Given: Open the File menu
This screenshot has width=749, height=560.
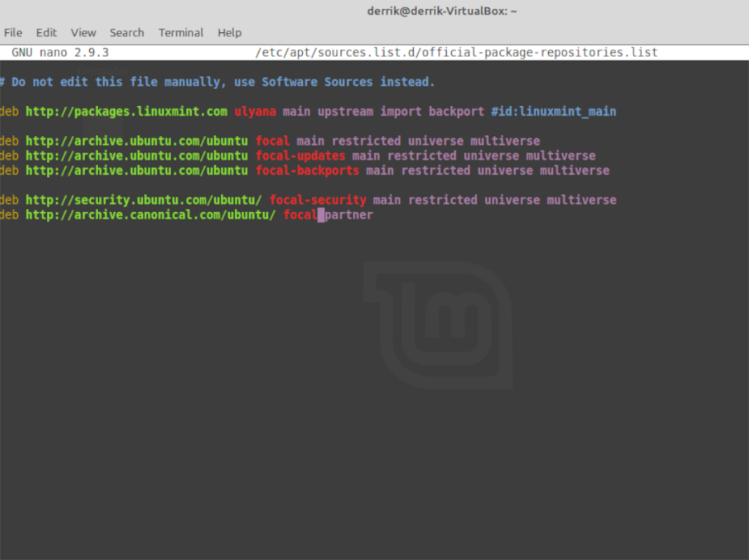Looking at the screenshot, I should pos(12,32).
